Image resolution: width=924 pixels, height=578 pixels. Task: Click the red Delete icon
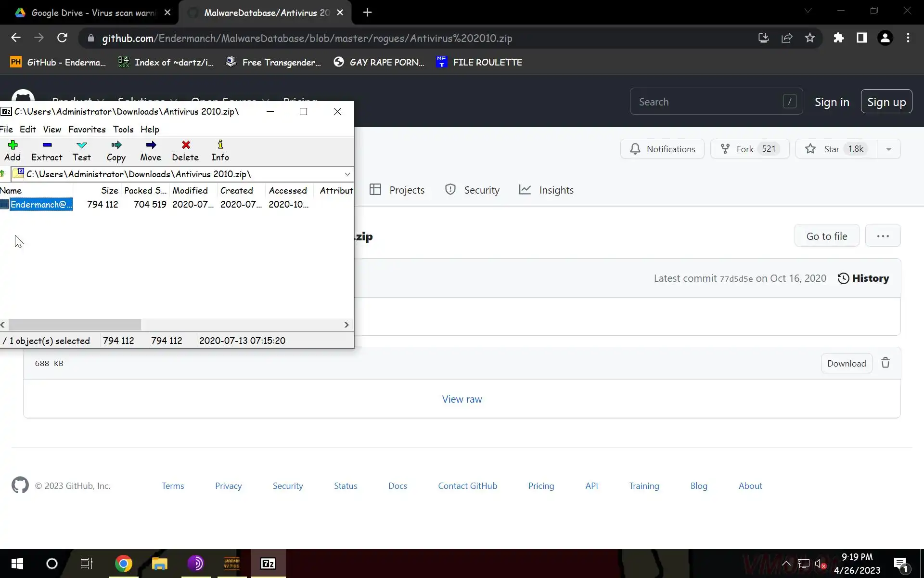pyautogui.click(x=185, y=145)
